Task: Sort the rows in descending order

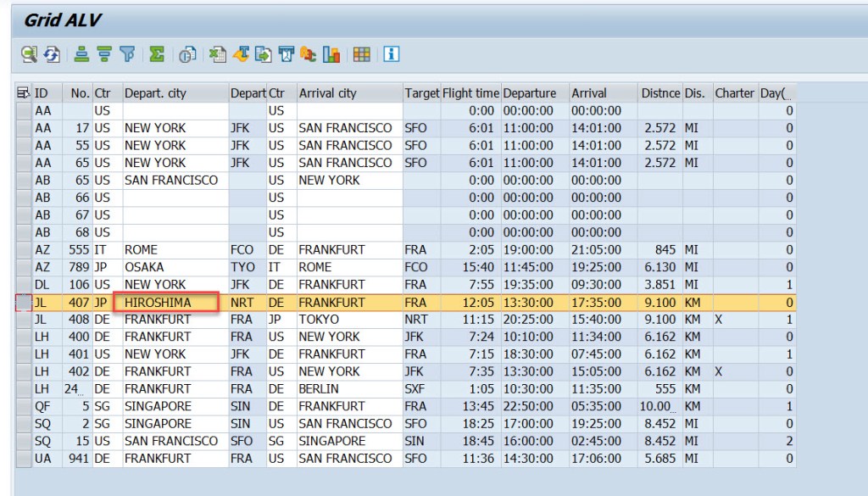Action: coord(103,54)
